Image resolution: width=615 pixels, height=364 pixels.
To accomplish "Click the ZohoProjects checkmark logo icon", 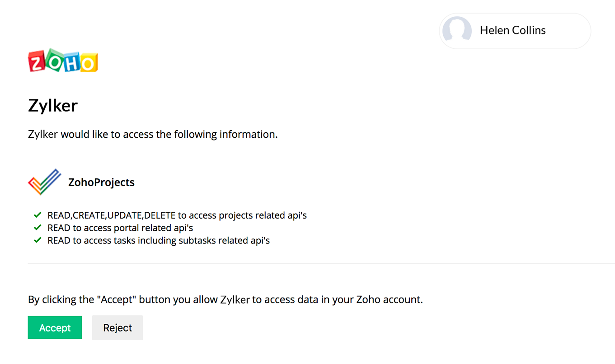I will click(44, 182).
